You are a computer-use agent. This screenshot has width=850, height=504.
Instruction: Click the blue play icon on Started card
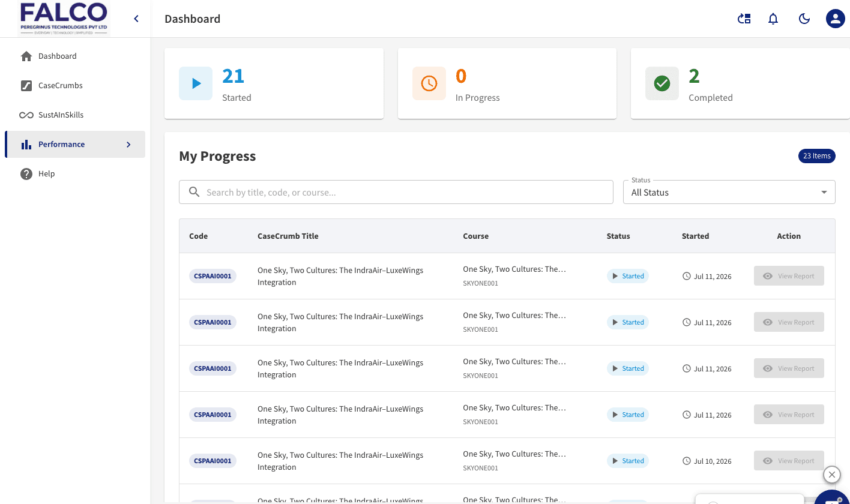[x=196, y=83]
